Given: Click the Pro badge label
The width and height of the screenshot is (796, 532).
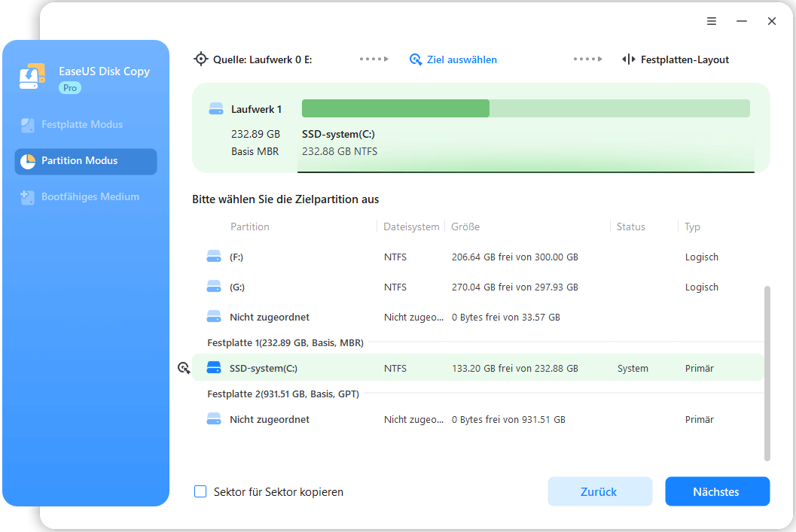Looking at the screenshot, I should [70, 88].
